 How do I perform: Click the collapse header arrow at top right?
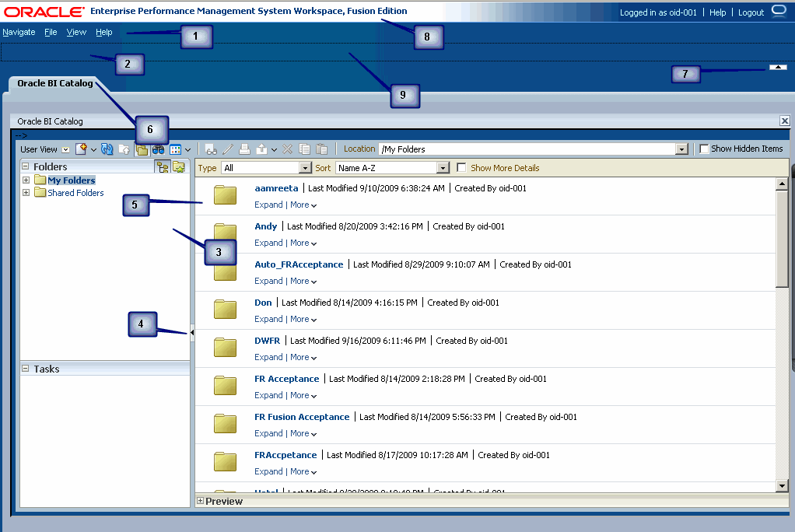coord(778,68)
